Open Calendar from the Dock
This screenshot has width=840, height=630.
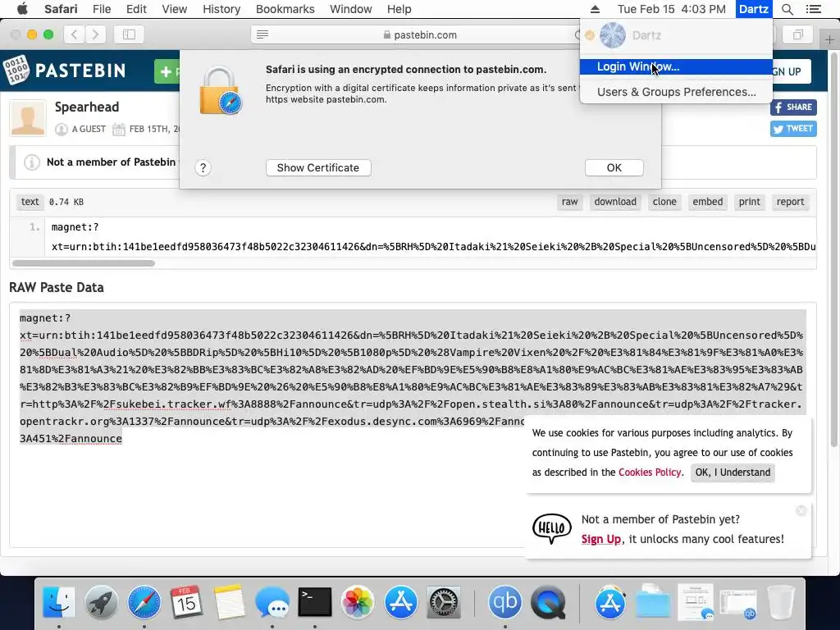[x=186, y=602]
